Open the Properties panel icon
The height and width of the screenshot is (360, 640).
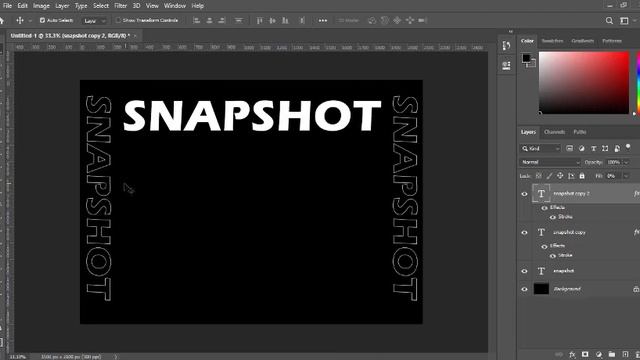(x=507, y=65)
